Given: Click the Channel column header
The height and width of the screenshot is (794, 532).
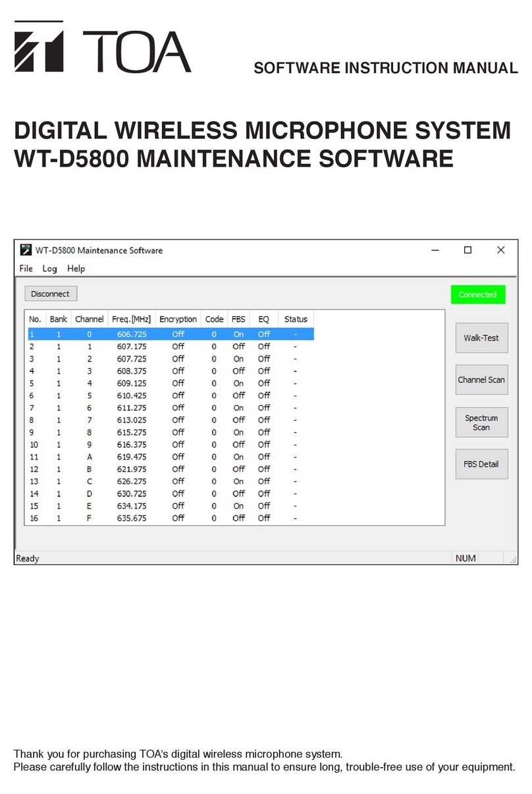Looking at the screenshot, I should pyautogui.click(x=90, y=319).
